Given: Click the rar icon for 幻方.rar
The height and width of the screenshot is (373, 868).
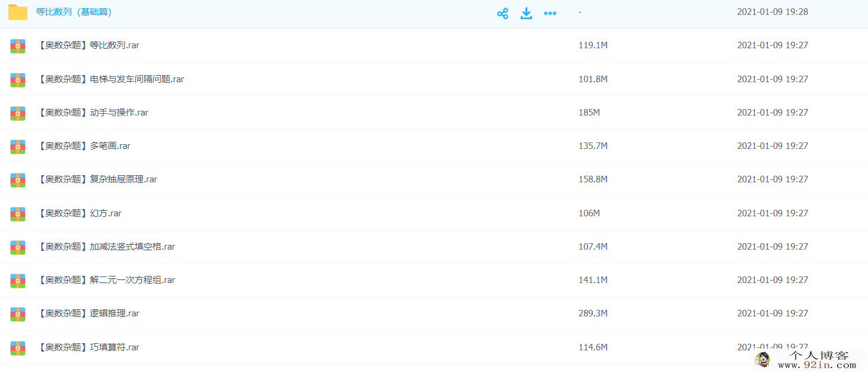Looking at the screenshot, I should [18, 214].
